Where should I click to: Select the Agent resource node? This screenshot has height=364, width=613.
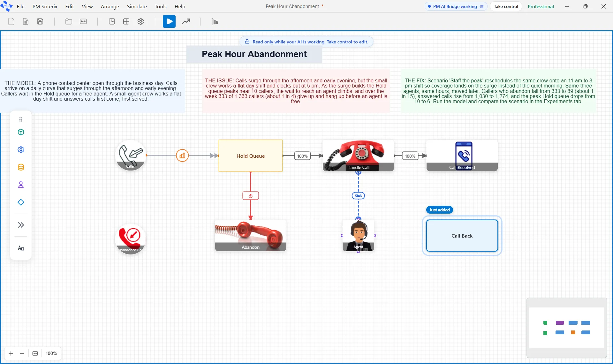click(x=358, y=236)
